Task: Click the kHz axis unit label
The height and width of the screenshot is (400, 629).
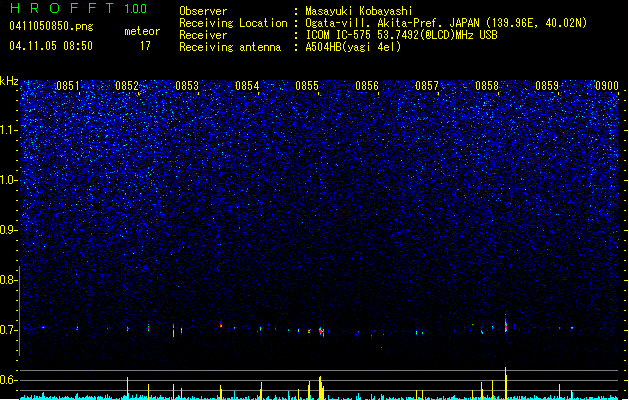Action: coord(9,81)
